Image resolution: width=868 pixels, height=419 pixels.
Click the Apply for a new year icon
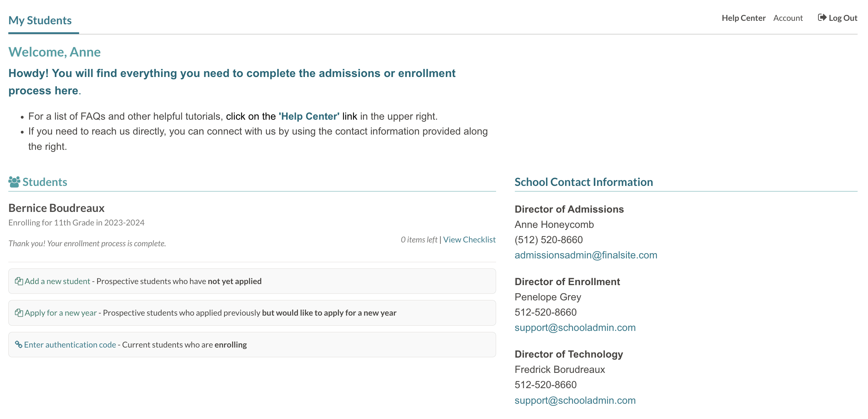(19, 313)
